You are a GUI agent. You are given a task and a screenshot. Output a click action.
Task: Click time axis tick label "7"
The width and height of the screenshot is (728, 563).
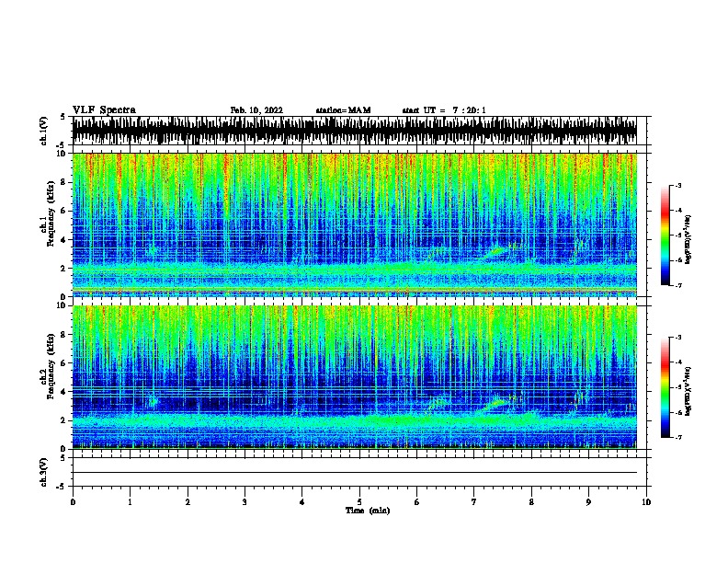pyautogui.click(x=474, y=502)
